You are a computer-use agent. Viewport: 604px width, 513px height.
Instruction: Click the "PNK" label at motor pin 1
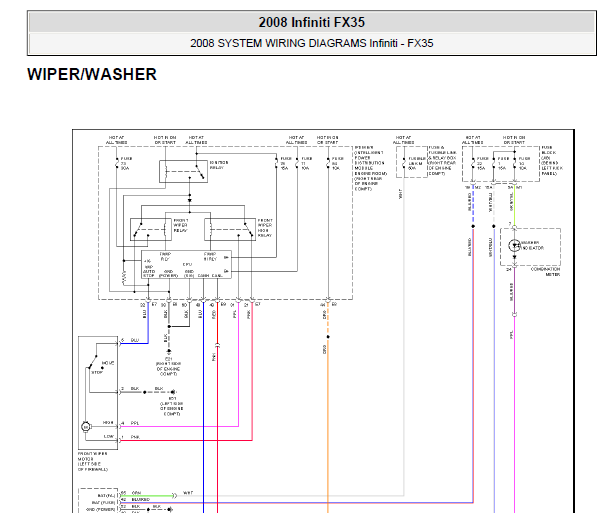point(135,437)
